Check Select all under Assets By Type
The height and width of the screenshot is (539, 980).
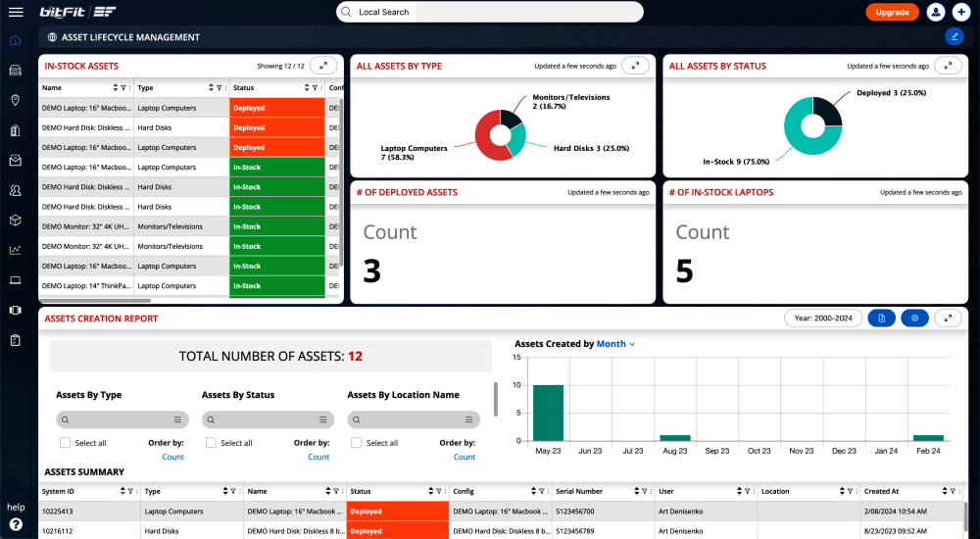click(65, 443)
